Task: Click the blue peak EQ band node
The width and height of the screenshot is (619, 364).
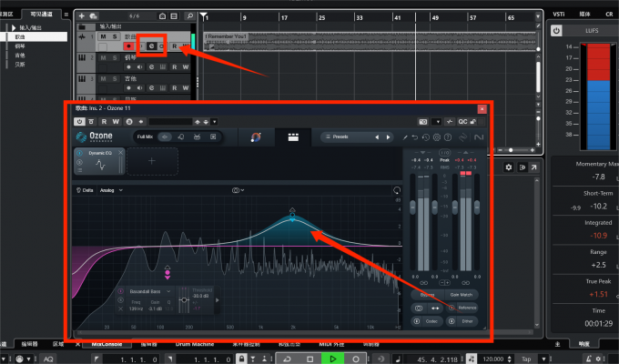Action: pos(292,215)
